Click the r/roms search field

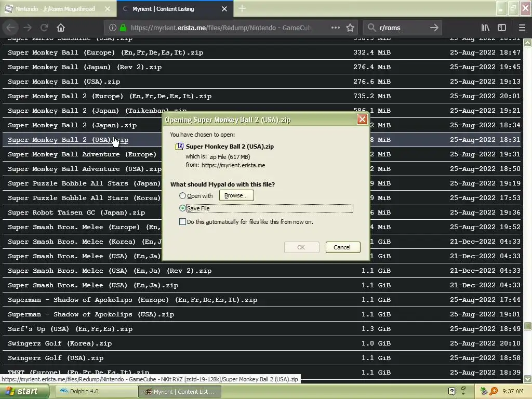pos(402,28)
